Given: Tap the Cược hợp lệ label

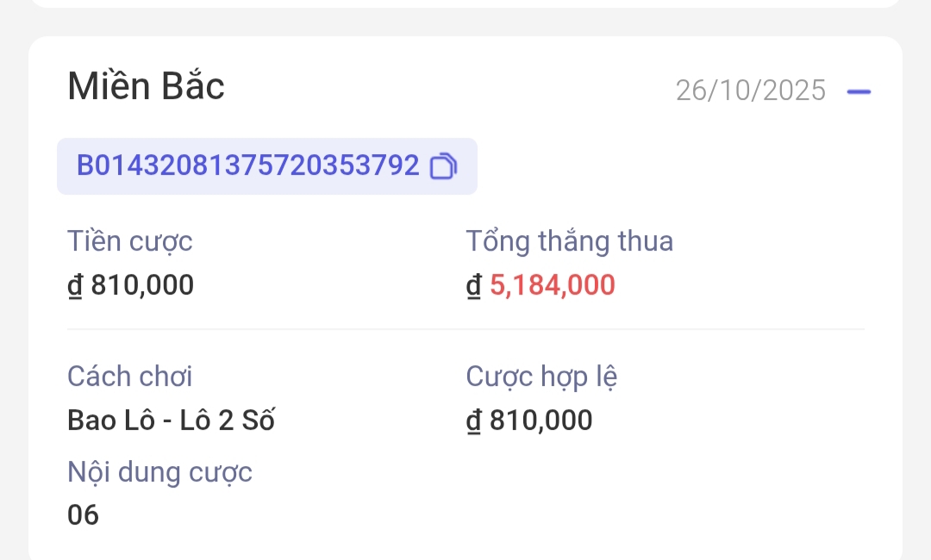Looking at the screenshot, I should [541, 376].
